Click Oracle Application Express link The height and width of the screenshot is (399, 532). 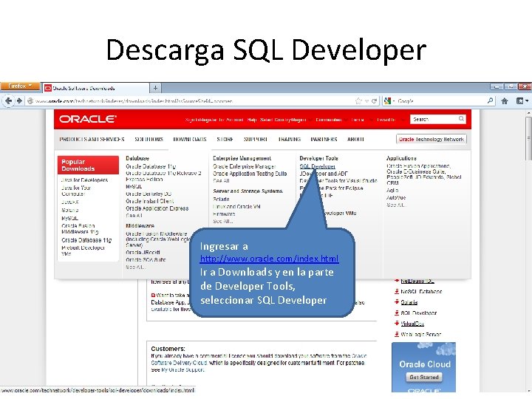pos(157,208)
